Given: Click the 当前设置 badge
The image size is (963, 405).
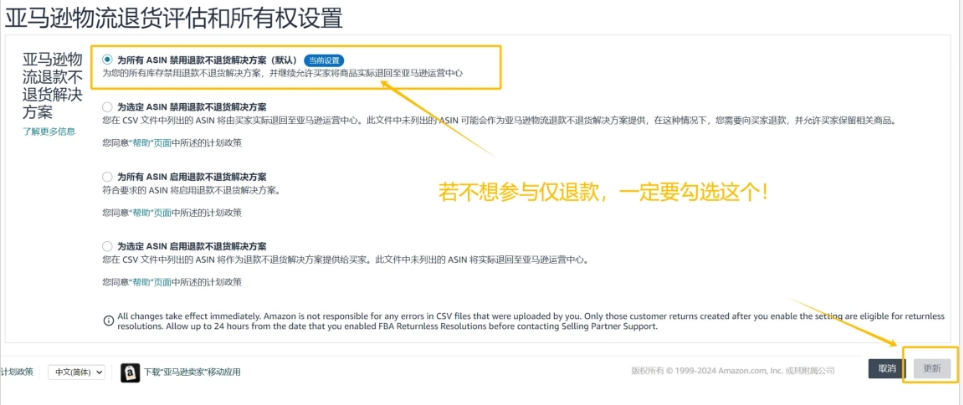Looking at the screenshot, I should 324,60.
